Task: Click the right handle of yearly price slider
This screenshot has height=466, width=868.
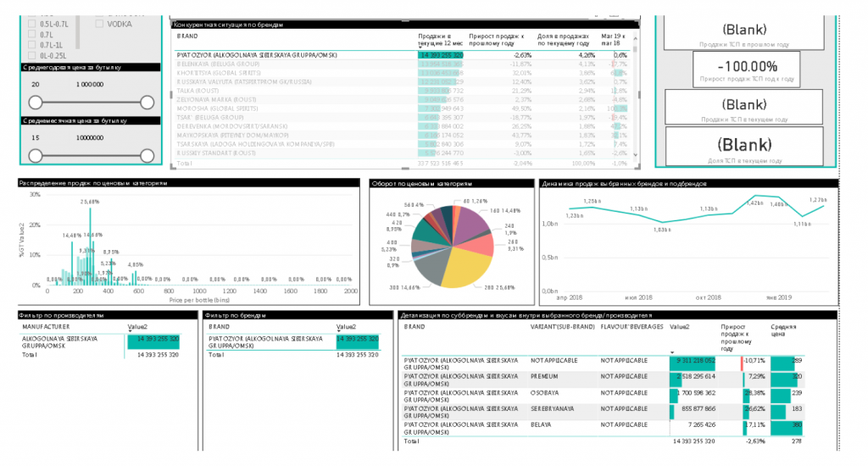Action: (147, 103)
